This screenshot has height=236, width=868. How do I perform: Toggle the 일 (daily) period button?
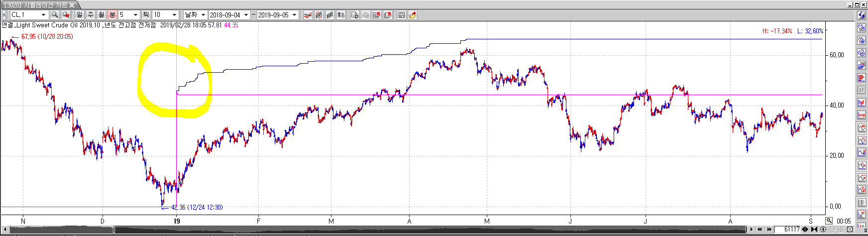79,15
